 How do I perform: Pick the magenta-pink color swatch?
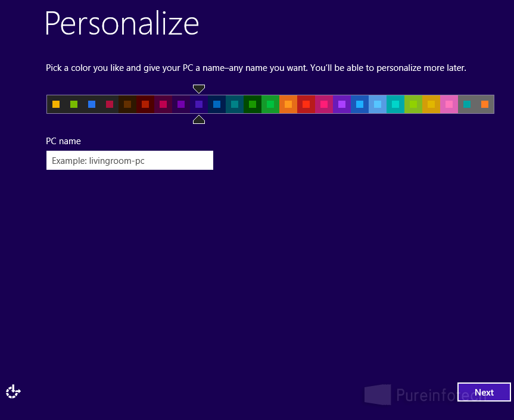point(324,104)
